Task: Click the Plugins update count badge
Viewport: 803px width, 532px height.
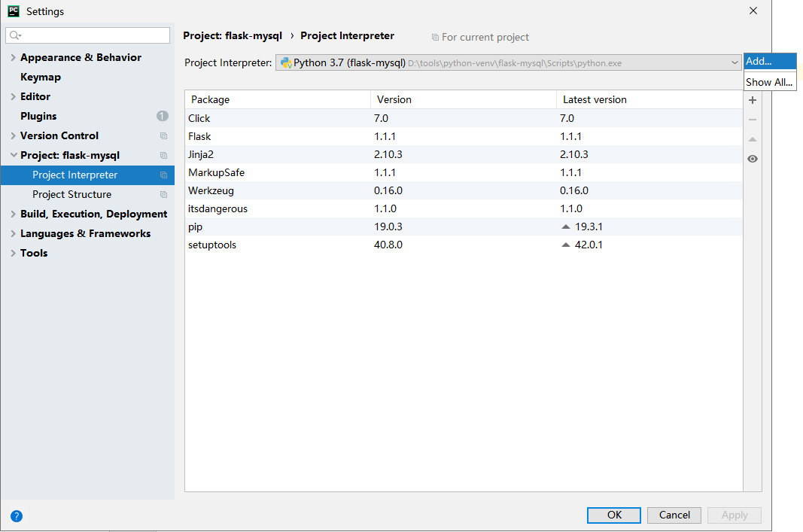Action: coord(163,116)
